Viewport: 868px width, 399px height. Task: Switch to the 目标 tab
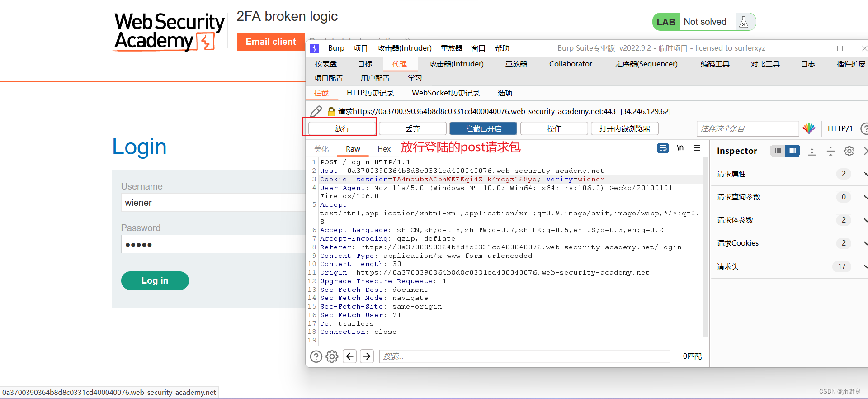click(365, 64)
